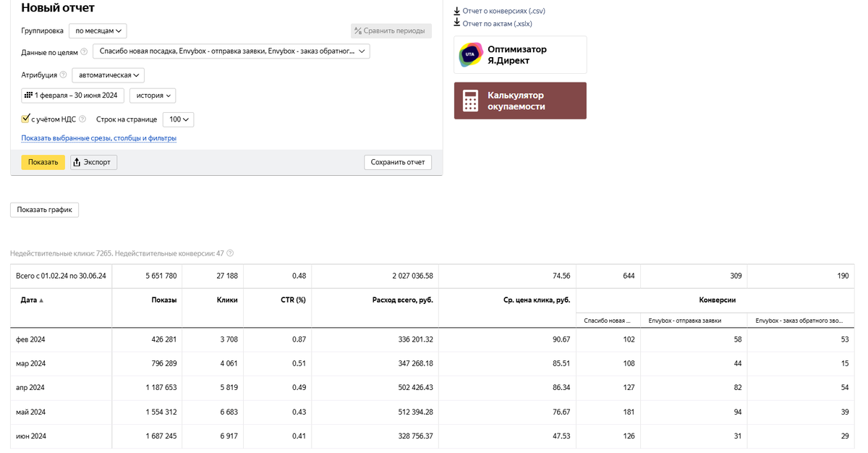Open the Атрибуция автоматическая dropdown
The height and width of the screenshot is (453, 868).
[x=109, y=75]
